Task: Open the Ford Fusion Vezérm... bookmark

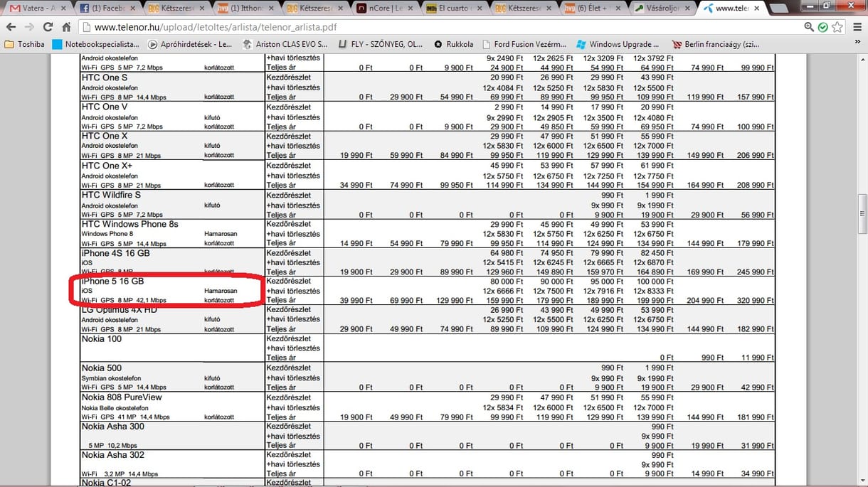Action: (524, 44)
